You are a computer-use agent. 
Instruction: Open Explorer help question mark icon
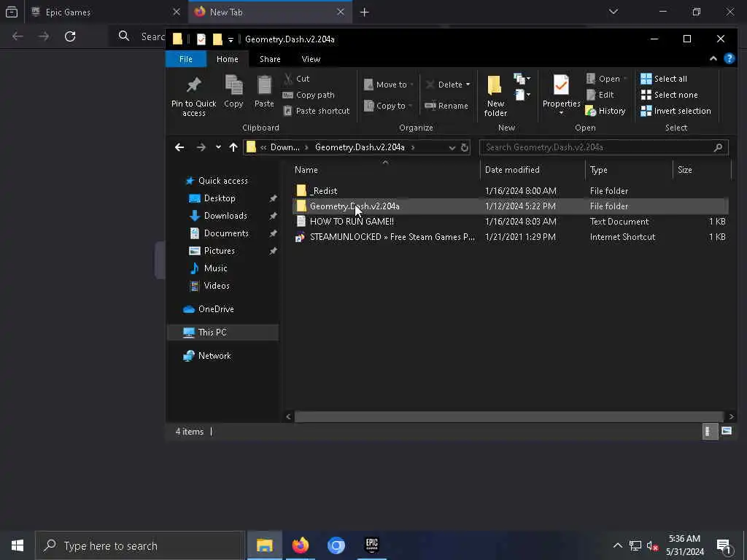729,58
